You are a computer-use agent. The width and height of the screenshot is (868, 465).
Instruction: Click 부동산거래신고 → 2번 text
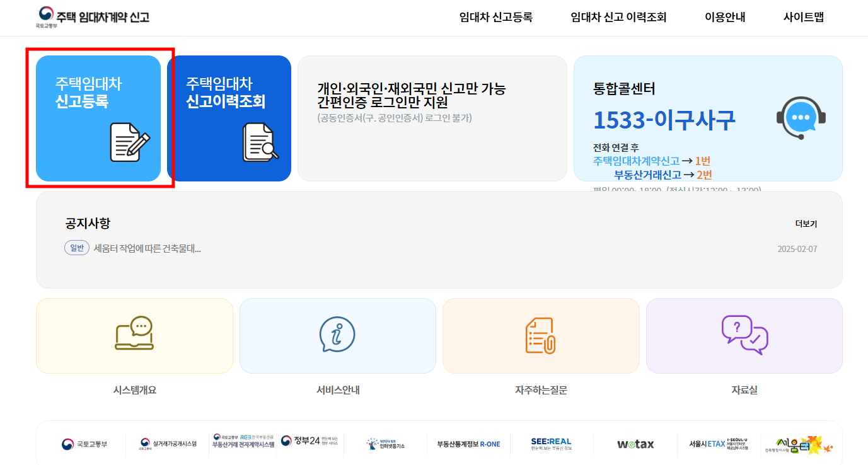[663, 175]
